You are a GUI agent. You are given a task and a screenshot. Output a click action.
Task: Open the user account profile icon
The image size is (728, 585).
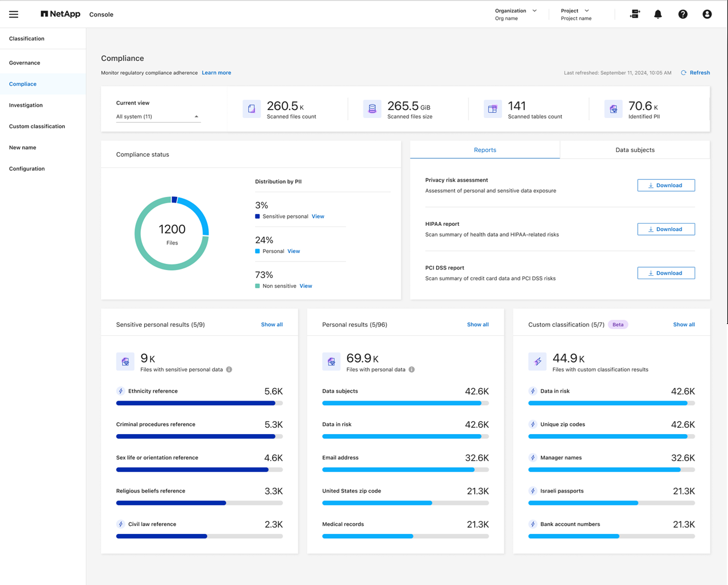(707, 14)
